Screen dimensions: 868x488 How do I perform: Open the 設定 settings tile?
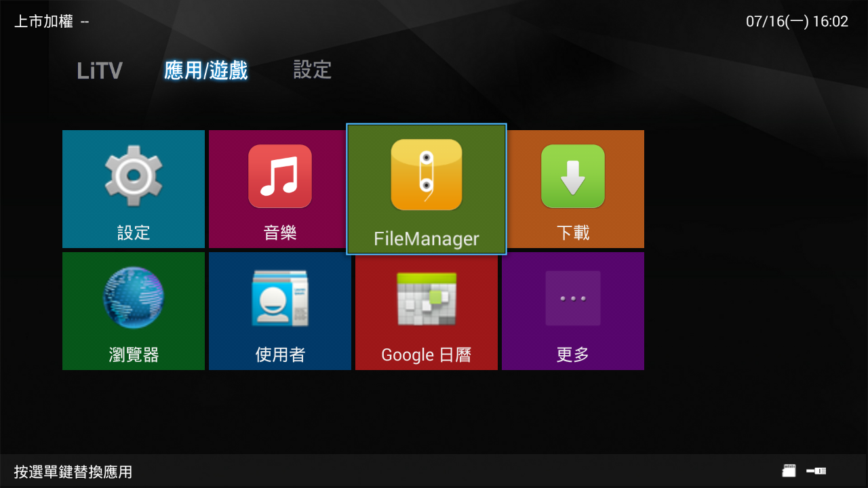point(133,190)
